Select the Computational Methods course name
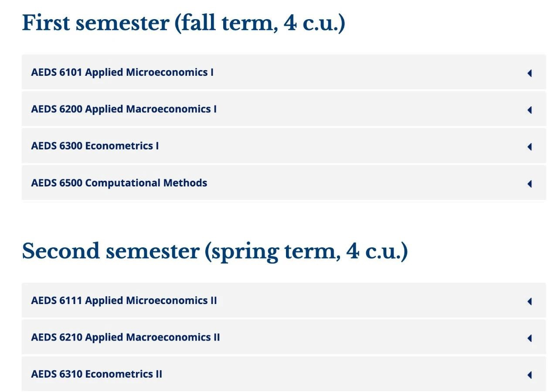 point(146,183)
